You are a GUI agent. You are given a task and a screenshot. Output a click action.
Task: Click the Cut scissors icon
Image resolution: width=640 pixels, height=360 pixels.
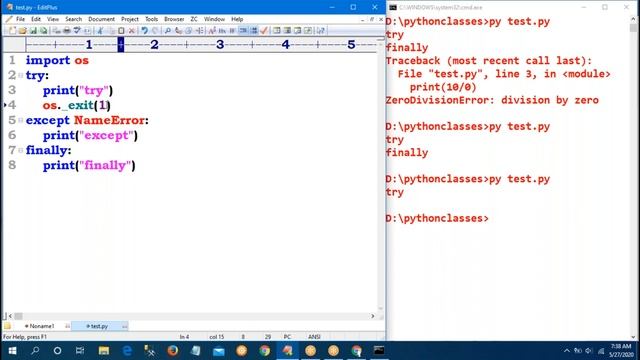[x=100, y=31]
